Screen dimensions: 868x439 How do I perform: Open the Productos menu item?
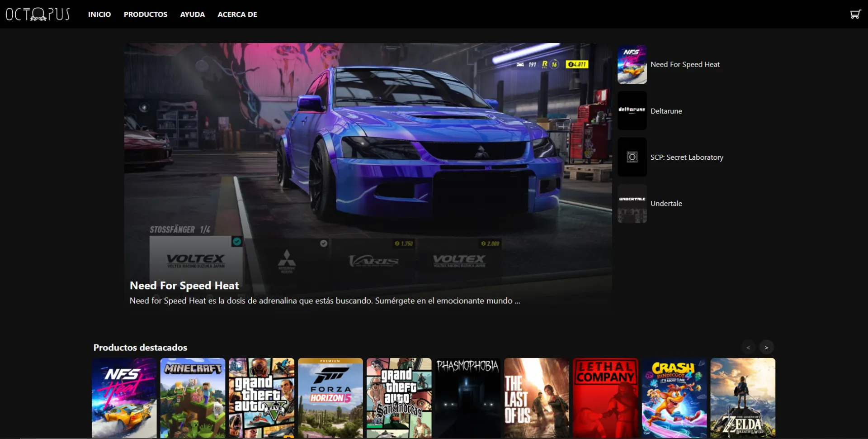(x=146, y=14)
